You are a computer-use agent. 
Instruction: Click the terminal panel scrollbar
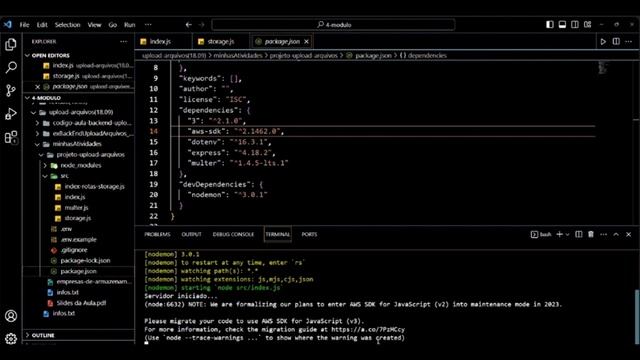637,316
